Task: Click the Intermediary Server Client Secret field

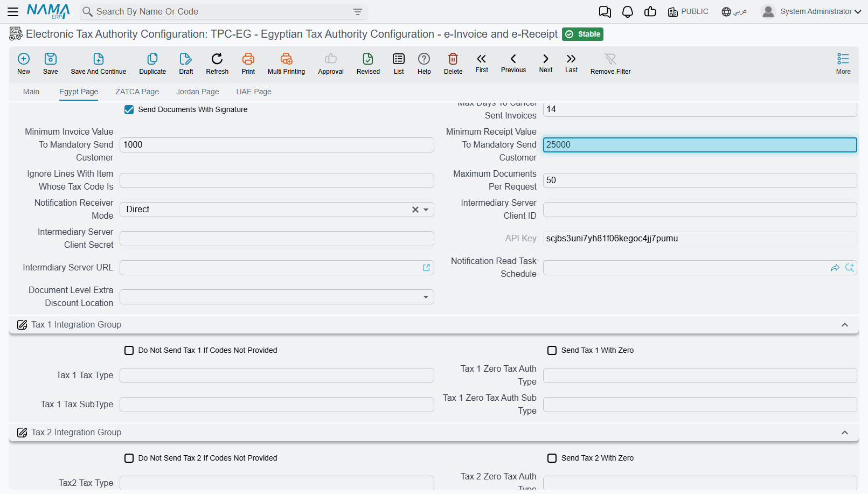Action: [277, 239]
